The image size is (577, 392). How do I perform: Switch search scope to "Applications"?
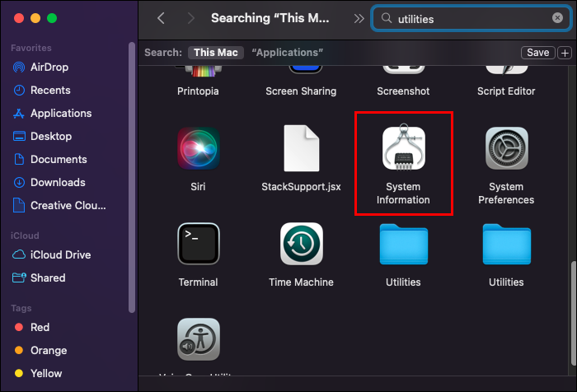click(287, 53)
